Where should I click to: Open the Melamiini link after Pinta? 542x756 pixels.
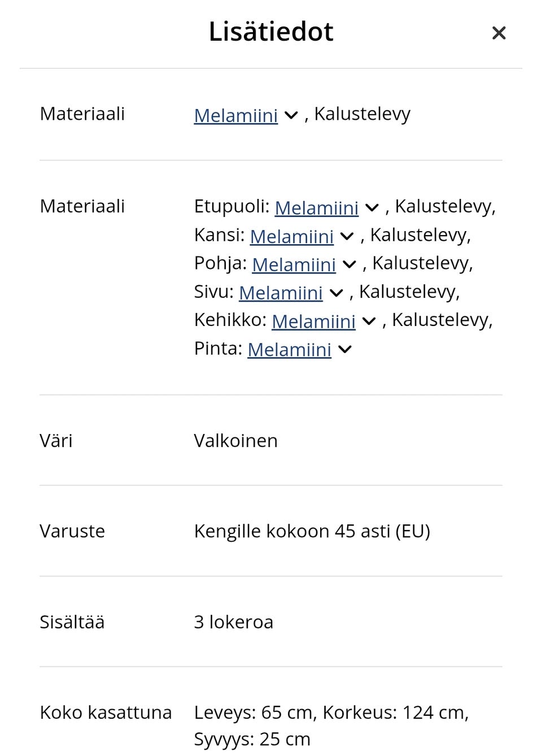tap(289, 349)
